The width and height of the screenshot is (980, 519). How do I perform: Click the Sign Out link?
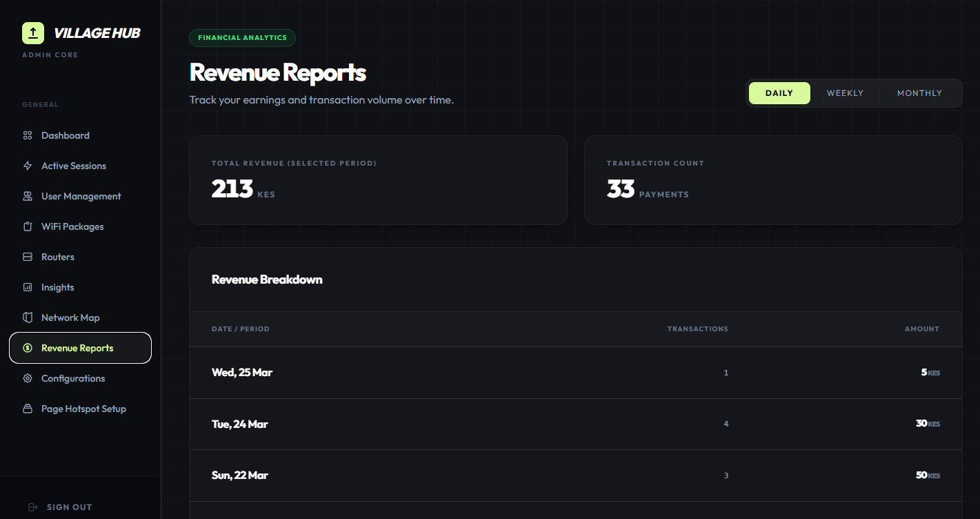69,507
